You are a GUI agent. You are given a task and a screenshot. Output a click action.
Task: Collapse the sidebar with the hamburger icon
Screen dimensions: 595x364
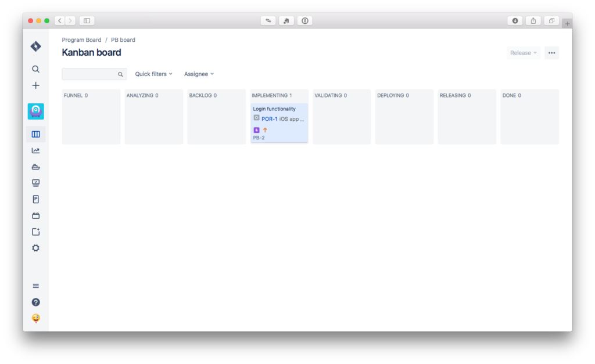(35, 286)
